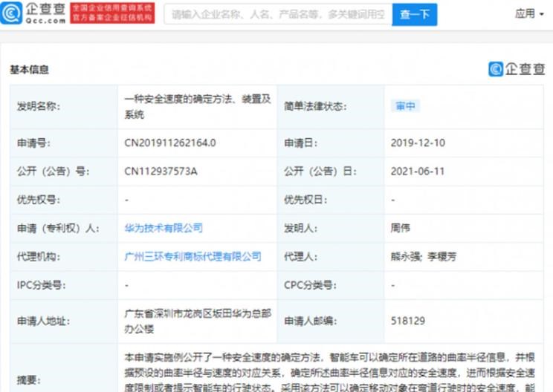Click the 查一下 search button
553x392 pixels.
415,14
